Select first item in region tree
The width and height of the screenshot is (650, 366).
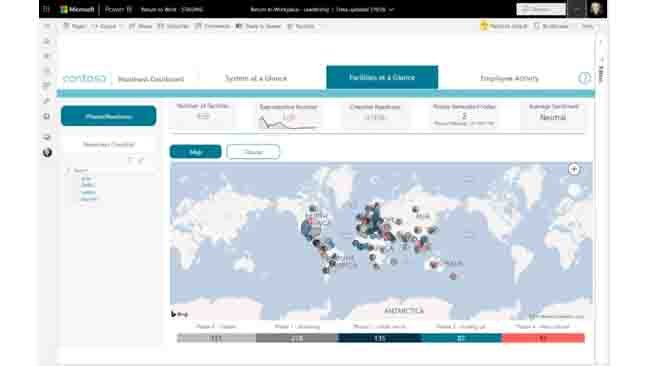coord(86,179)
